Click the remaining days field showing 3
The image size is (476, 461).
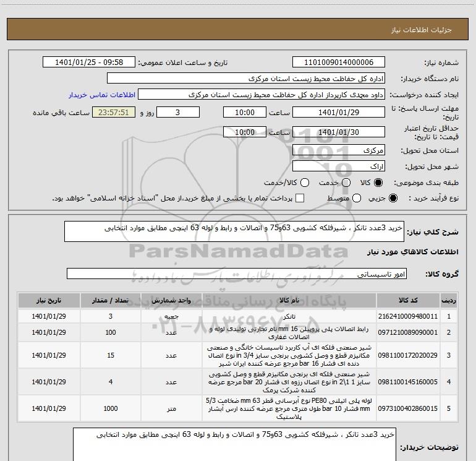(178, 112)
